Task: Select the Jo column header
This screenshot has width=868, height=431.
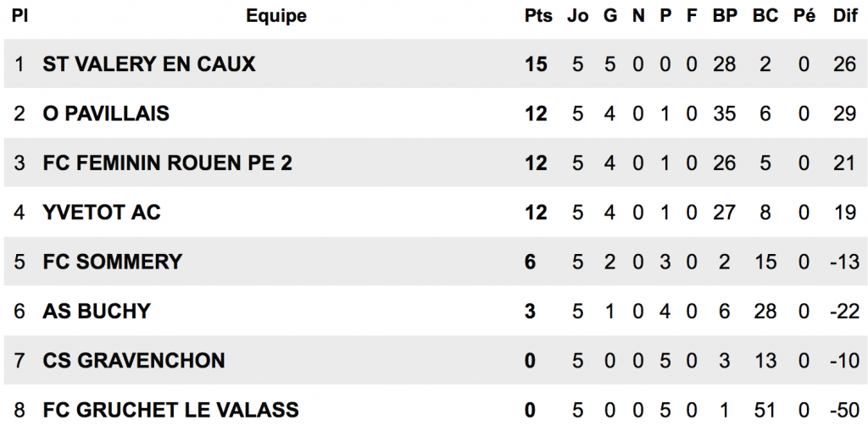Action: [577, 16]
